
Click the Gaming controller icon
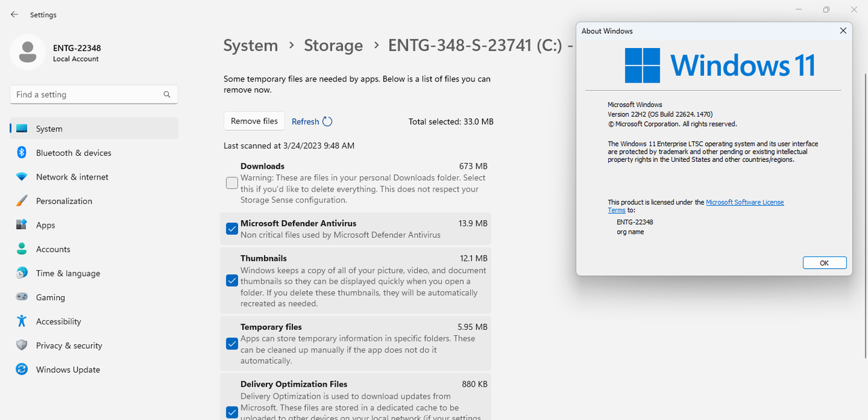click(x=22, y=297)
